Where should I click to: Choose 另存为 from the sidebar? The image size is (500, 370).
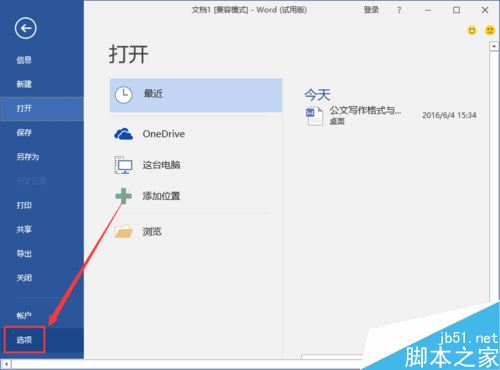(28, 157)
